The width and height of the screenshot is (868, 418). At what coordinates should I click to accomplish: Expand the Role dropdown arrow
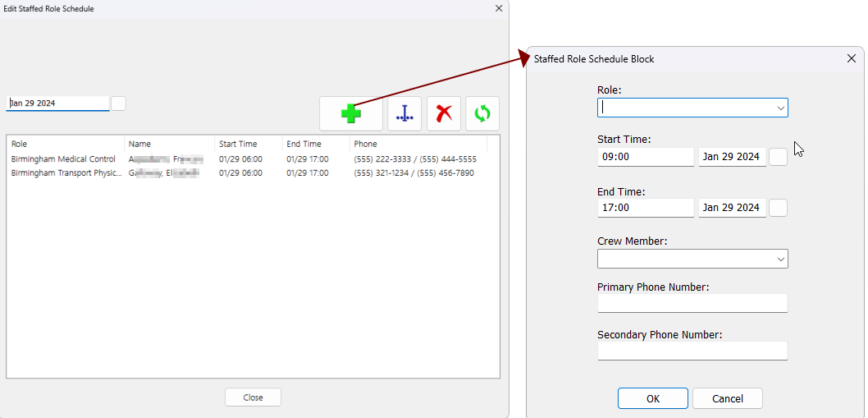click(780, 108)
